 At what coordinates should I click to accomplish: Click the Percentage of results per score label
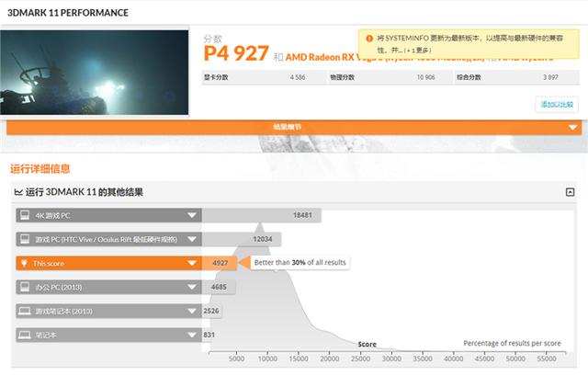click(x=513, y=343)
